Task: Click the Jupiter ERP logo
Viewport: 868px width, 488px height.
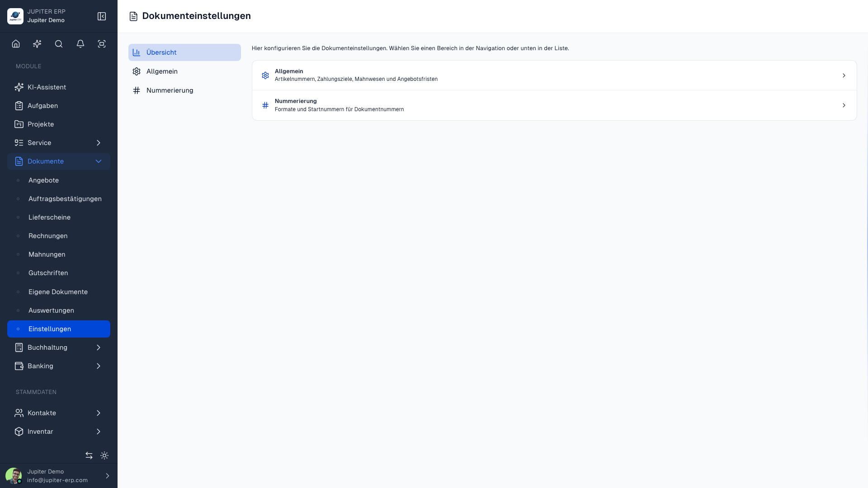Action: coord(15,16)
